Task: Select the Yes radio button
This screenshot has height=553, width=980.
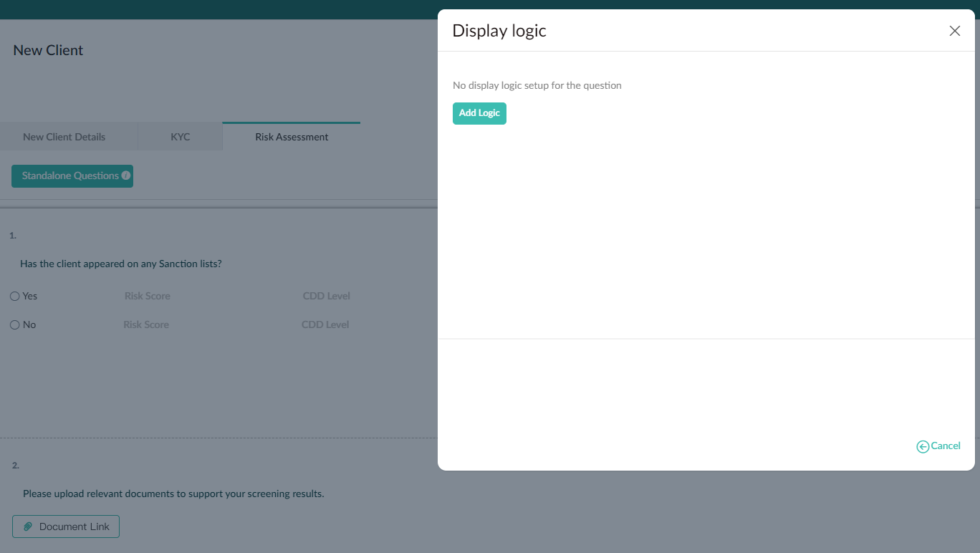Action: pyautogui.click(x=15, y=296)
